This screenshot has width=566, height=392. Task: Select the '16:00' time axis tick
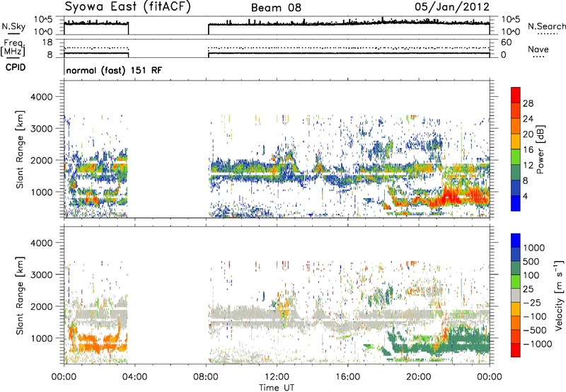point(347,377)
